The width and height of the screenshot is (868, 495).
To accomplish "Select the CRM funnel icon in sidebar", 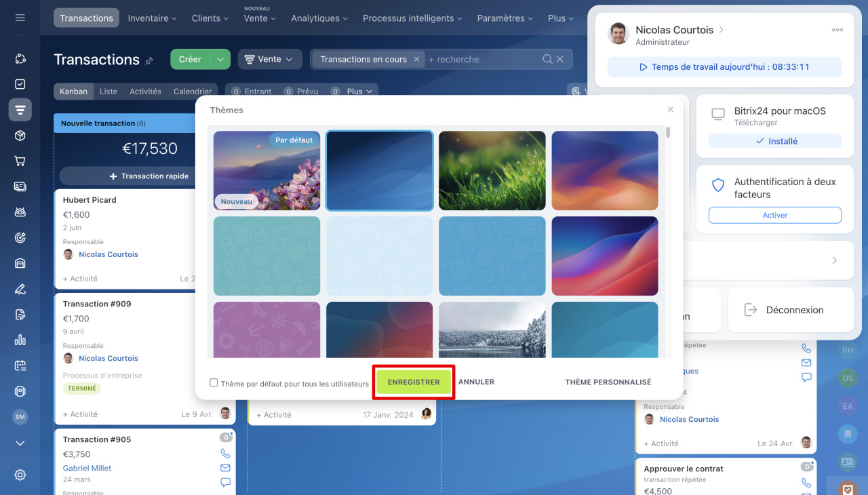I will 20,110.
